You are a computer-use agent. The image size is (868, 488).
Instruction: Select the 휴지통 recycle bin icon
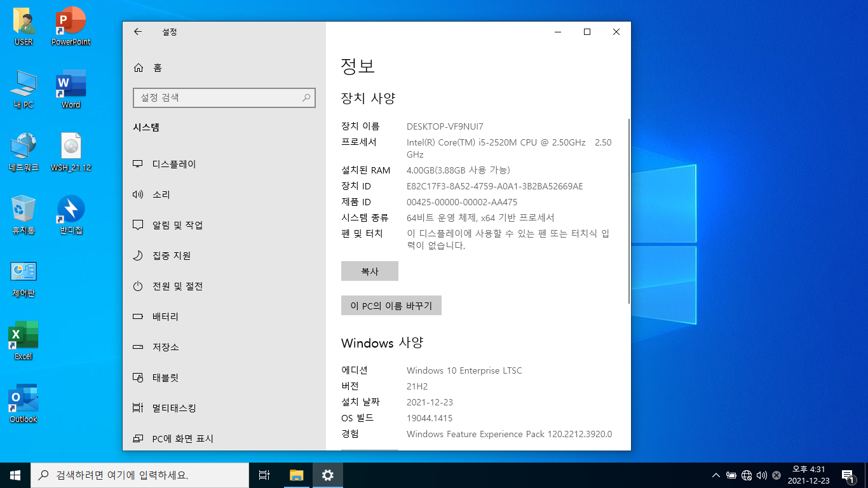click(24, 215)
